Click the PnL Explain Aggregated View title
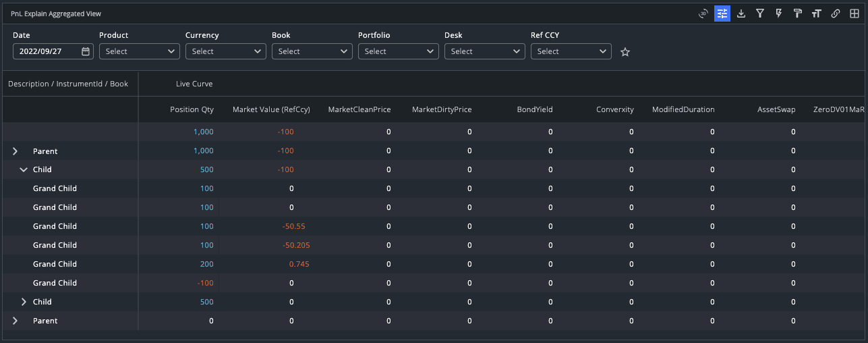The height and width of the screenshot is (343, 868). coord(56,14)
